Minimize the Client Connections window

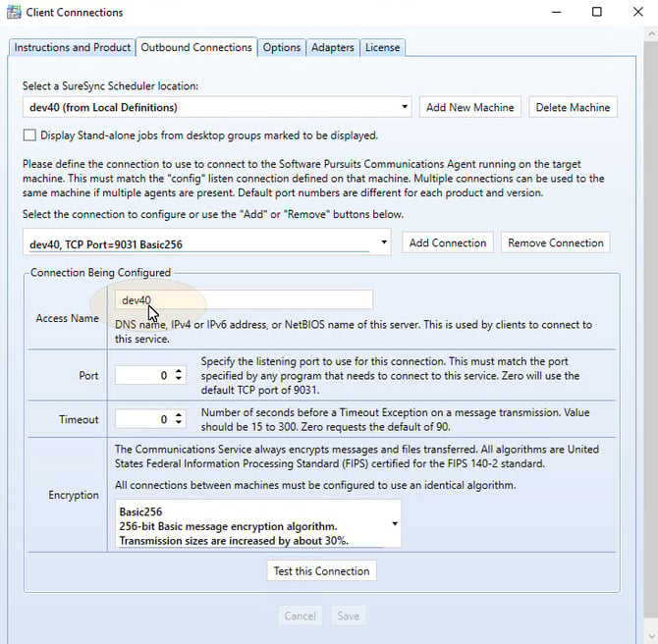click(x=557, y=12)
